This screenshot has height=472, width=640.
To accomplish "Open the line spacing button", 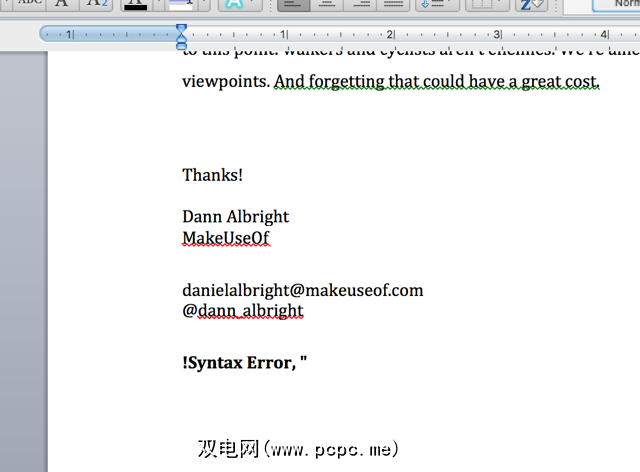I will [437, 5].
